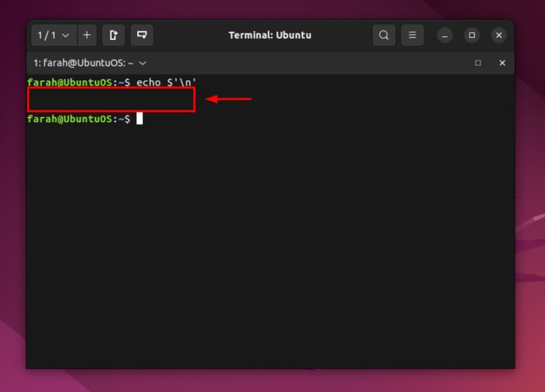Close pane 1 with its X icon
Screen dimensions: 545x392
click(x=502, y=62)
